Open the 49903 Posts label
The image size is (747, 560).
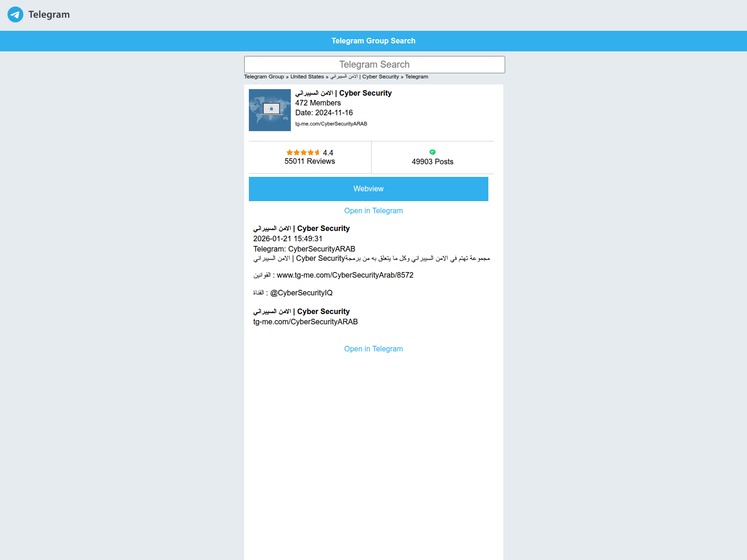[x=432, y=161]
